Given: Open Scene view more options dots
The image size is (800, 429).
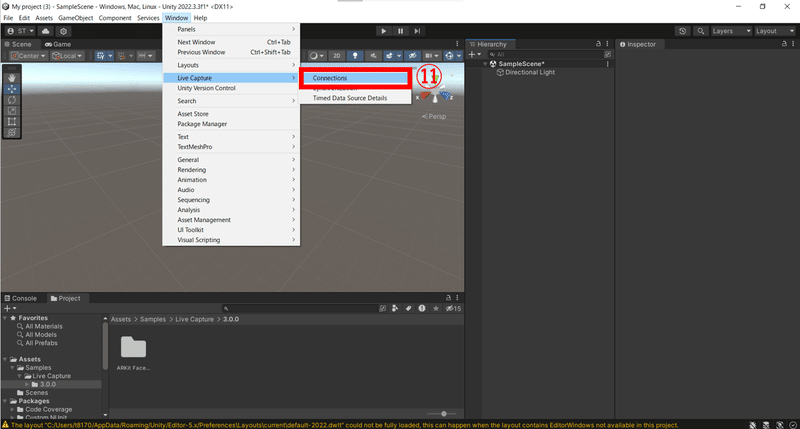Looking at the screenshot, I should (457, 44).
